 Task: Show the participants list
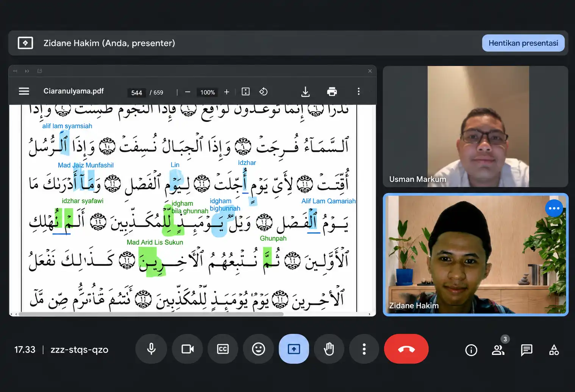tap(498, 350)
